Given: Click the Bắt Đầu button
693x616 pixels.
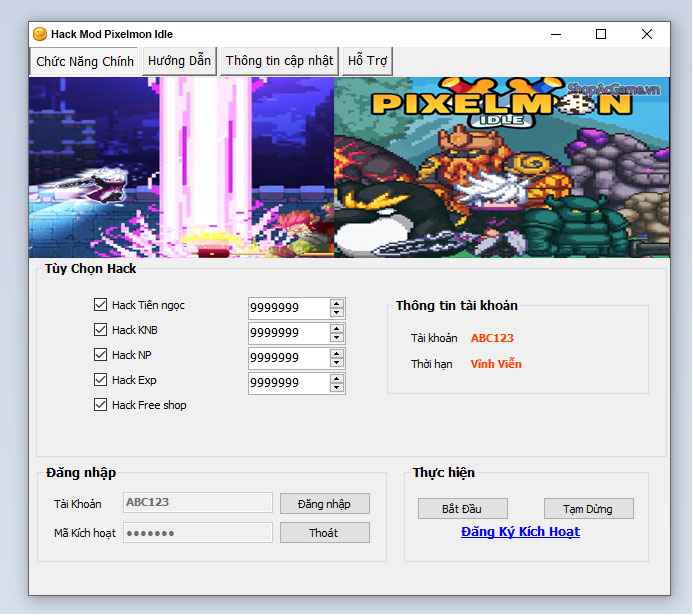Looking at the screenshot, I should 462,509.
